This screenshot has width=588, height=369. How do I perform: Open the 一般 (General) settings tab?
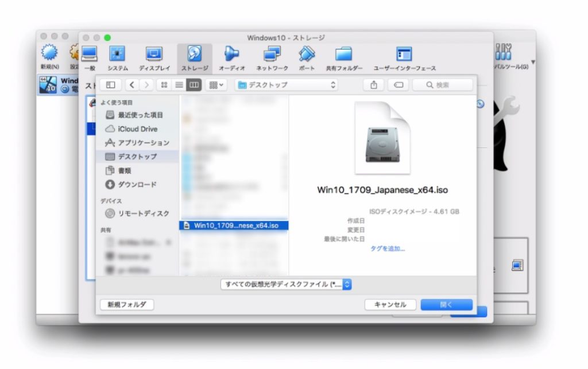90,59
